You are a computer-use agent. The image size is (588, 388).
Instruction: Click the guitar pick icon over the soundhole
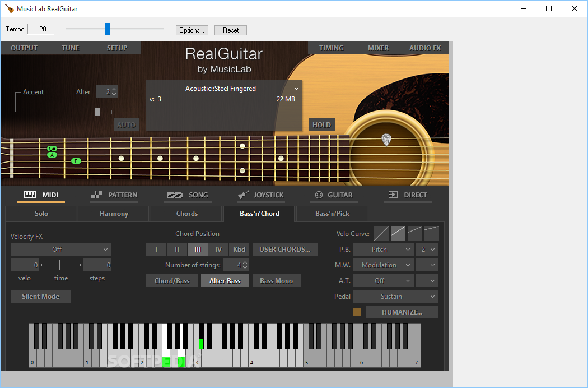click(x=386, y=140)
